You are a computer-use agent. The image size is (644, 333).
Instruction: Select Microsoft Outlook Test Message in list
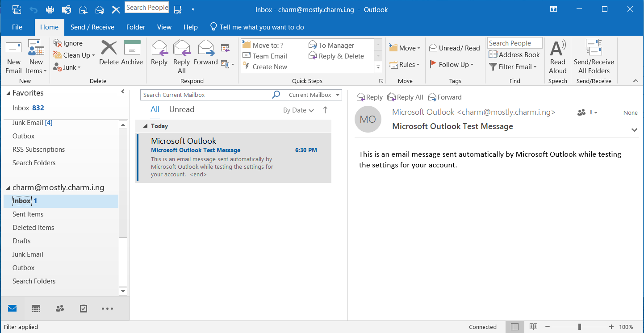(234, 158)
